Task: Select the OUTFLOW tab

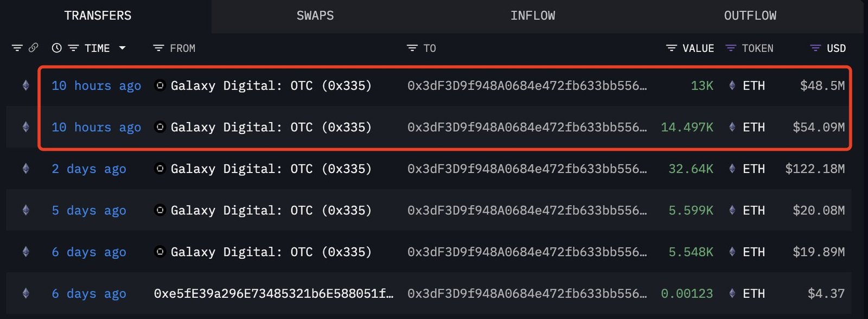Action: coord(750,16)
